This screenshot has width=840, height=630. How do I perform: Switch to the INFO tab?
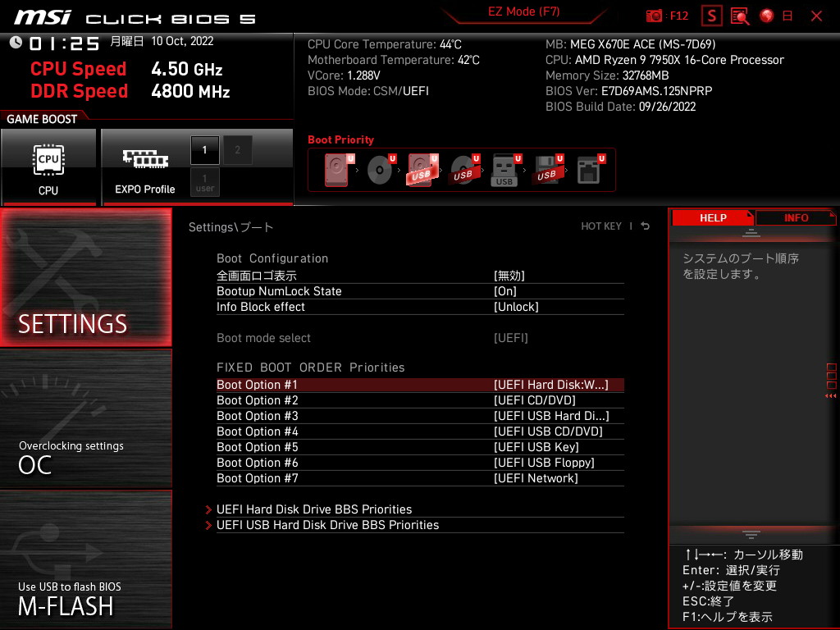[796, 217]
